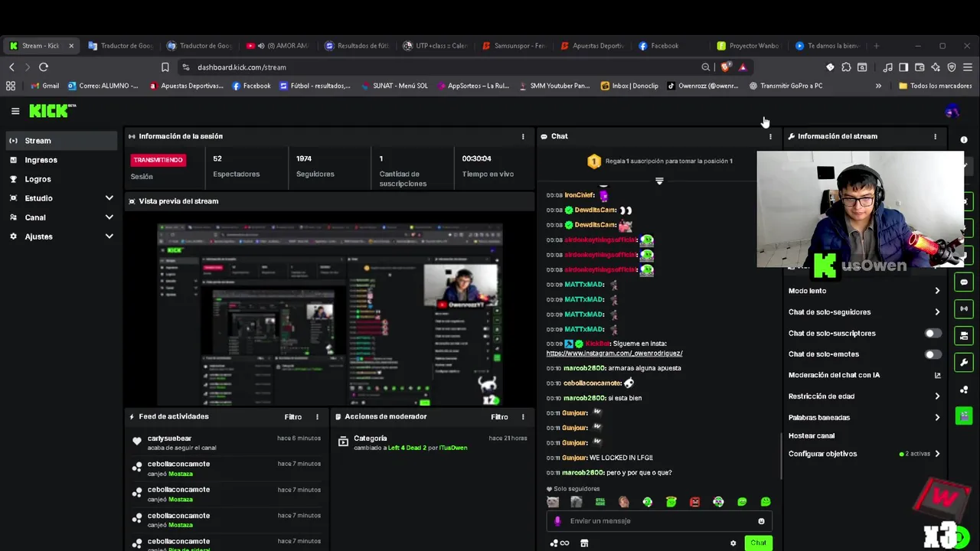Send message with green Chat button

click(758, 543)
